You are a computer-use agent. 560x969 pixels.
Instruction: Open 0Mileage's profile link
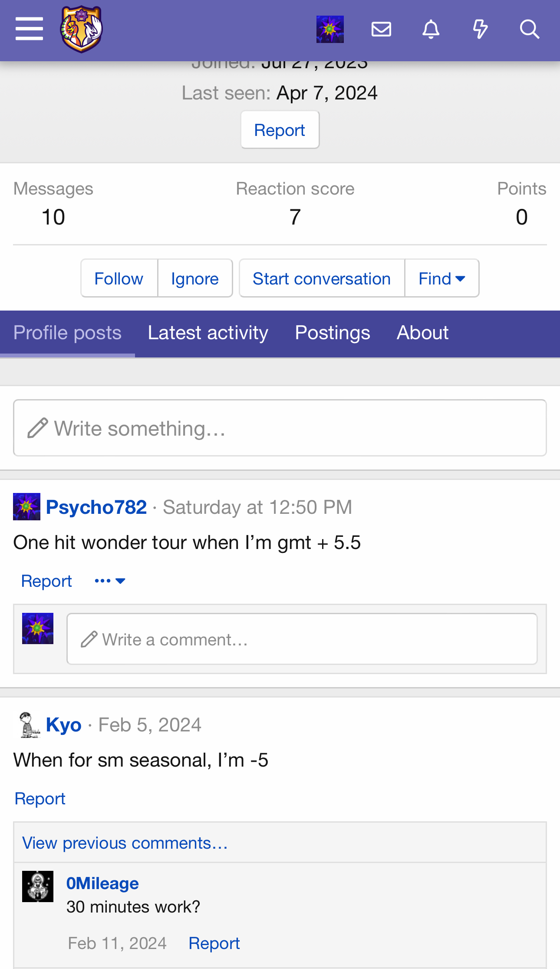point(102,883)
